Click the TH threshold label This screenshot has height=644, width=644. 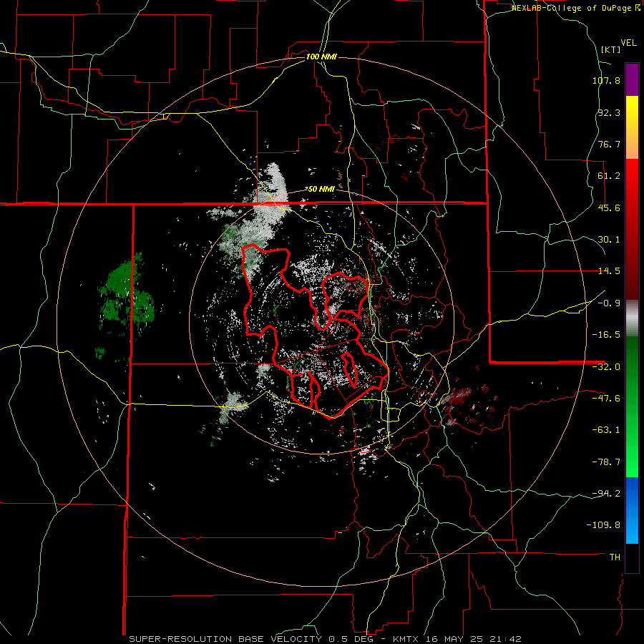[x=615, y=557]
